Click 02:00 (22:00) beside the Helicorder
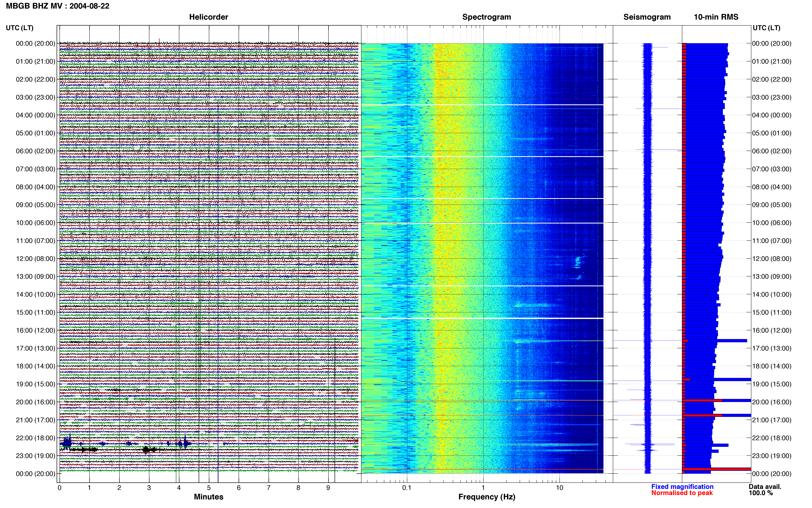Image resolution: width=812 pixels, height=508 pixels. [x=35, y=79]
